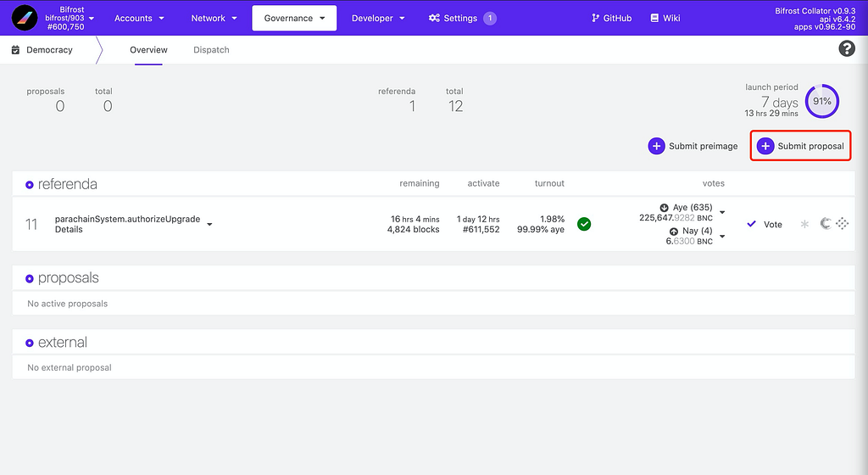Screen dimensions: 868x475
Task: Open the Network menu
Action: pos(214,19)
